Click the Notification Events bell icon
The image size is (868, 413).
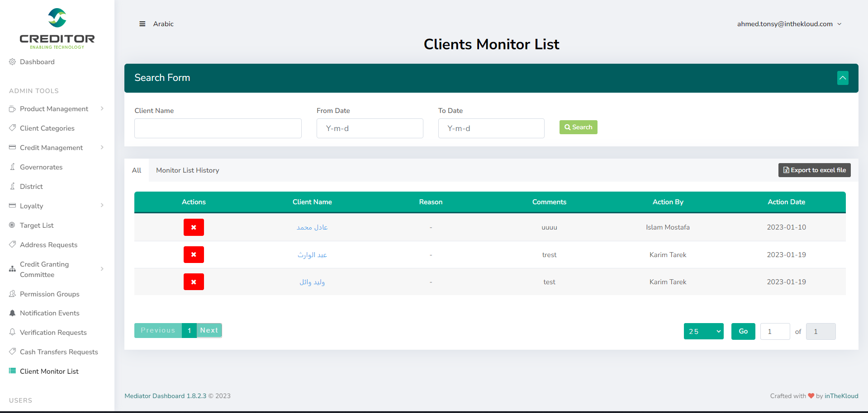(x=13, y=313)
